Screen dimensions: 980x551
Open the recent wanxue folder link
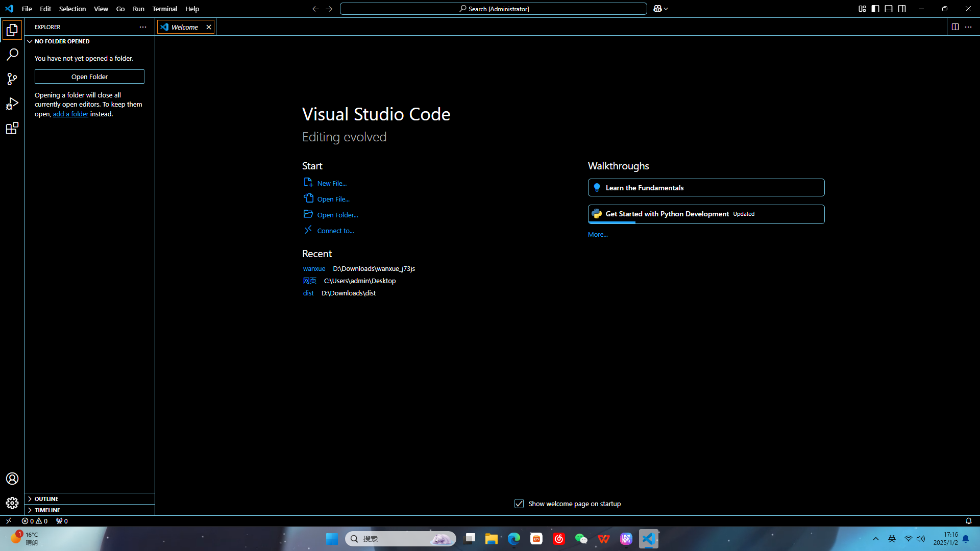coord(314,268)
